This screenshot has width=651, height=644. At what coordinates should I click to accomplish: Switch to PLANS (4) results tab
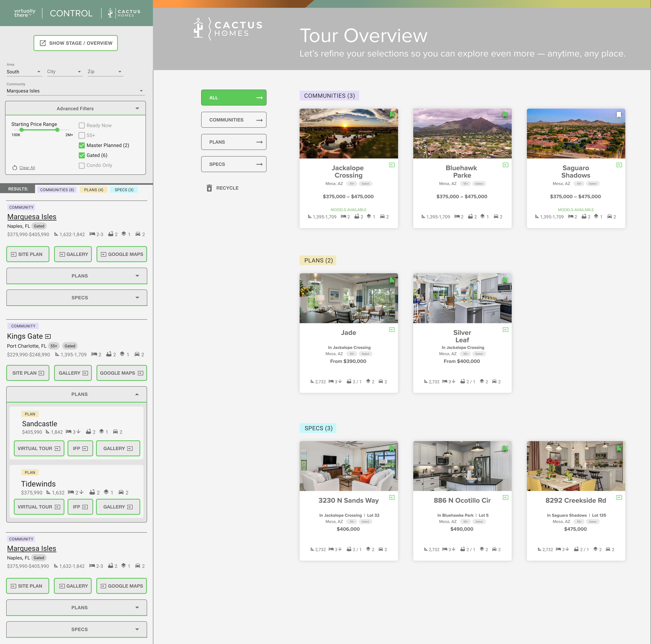(94, 190)
